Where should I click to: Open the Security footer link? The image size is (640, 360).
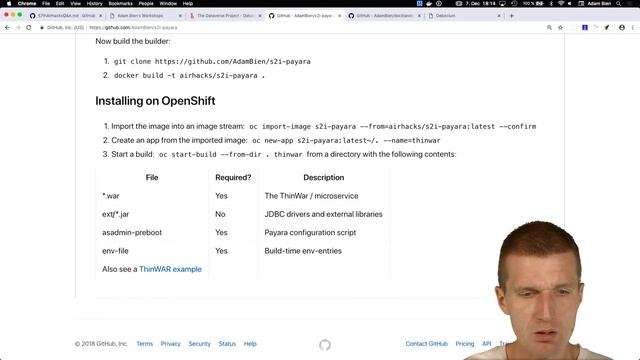tap(200, 344)
